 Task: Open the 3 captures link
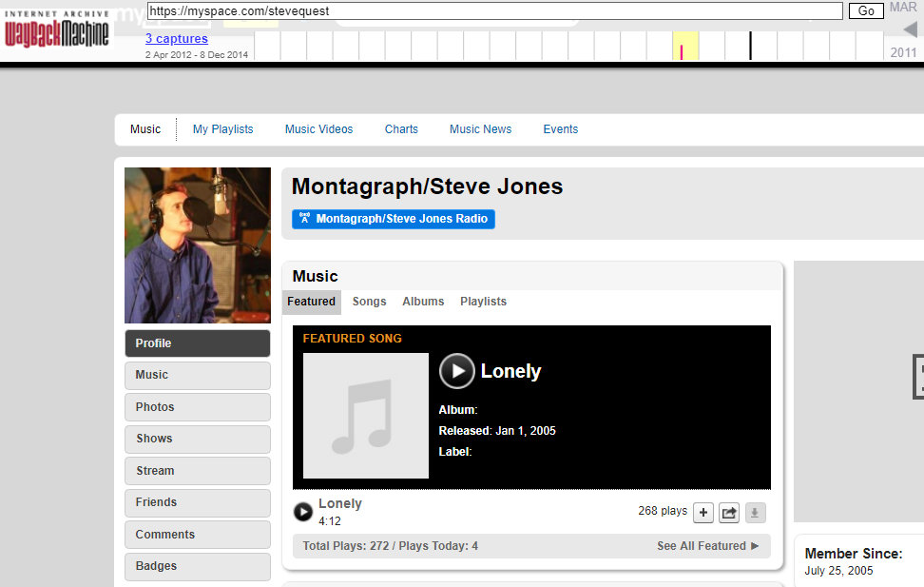pos(177,38)
